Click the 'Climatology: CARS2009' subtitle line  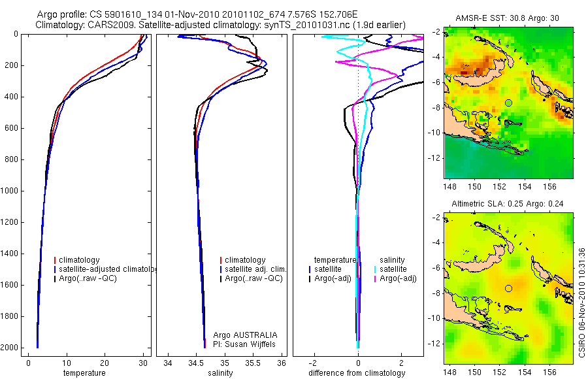tap(221, 25)
